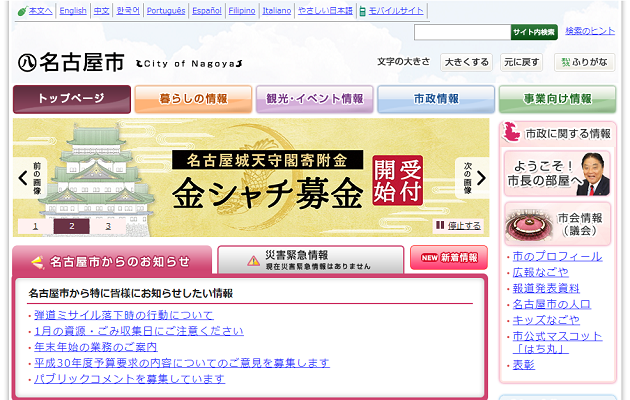The image size is (630, 400).
Task: Switch language to 한국어
Action: click(x=128, y=11)
